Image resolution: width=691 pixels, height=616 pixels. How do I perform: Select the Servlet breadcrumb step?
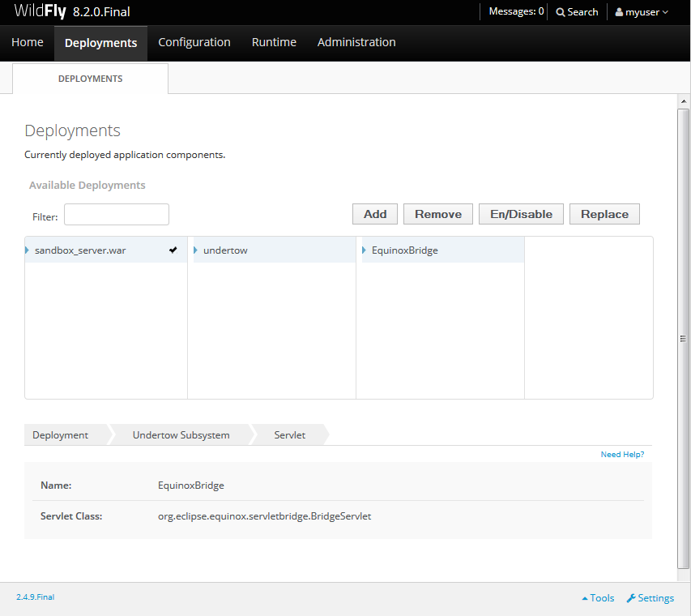tap(289, 434)
